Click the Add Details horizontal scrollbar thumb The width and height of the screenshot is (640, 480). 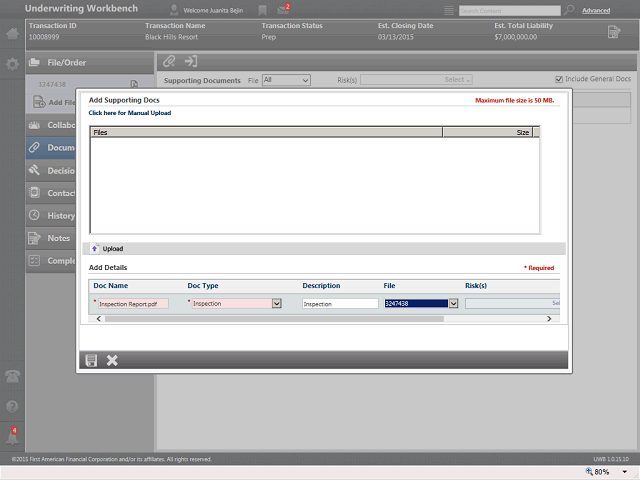(x=274, y=319)
